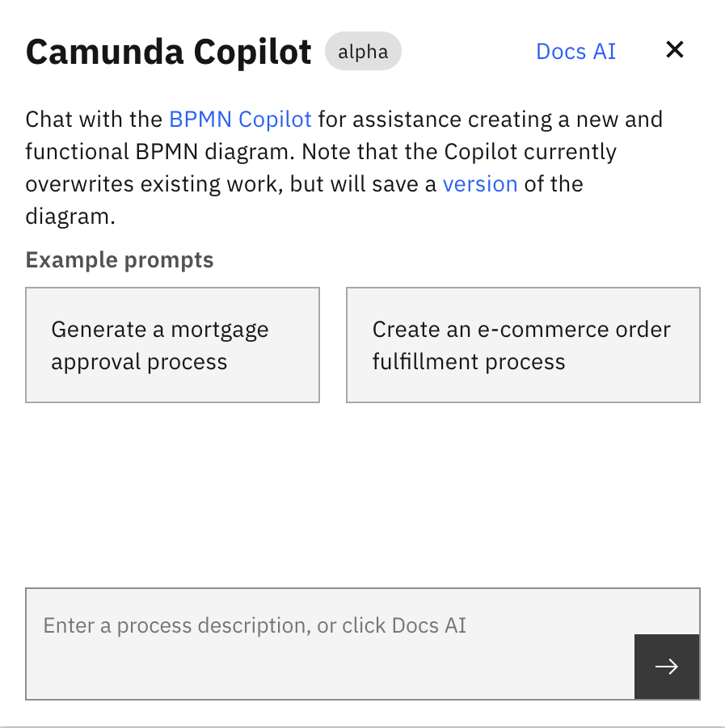725x728 pixels.
Task: Submit the prompt using the arrow button
Action: pyautogui.click(x=666, y=667)
